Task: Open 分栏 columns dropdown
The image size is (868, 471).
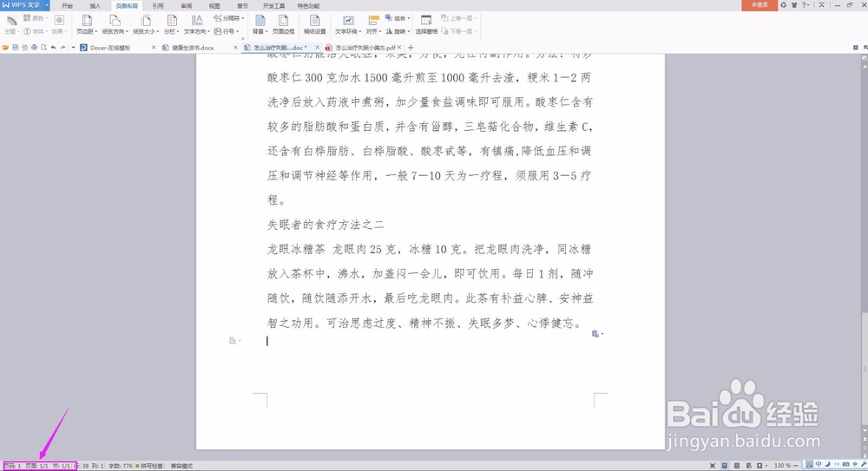Action: [x=172, y=25]
